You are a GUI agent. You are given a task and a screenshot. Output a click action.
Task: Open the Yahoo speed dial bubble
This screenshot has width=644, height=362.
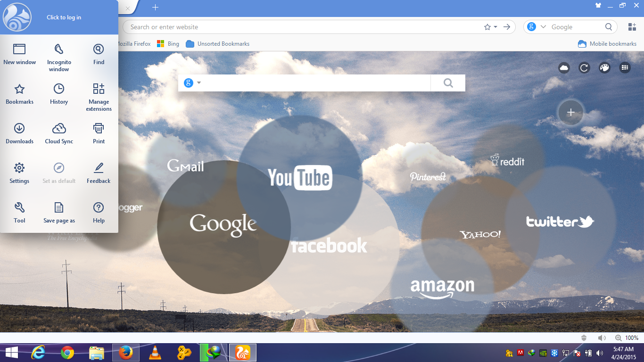(x=480, y=234)
